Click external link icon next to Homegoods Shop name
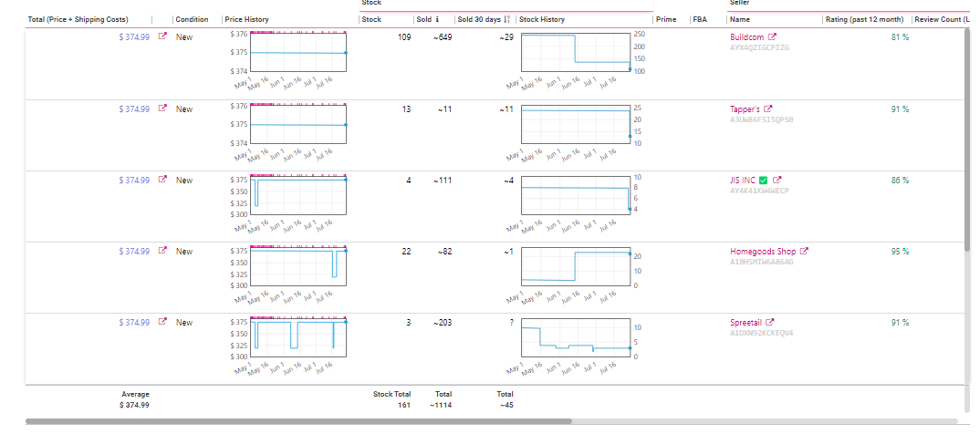This screenshot has width=980, height=434. [x=805, y=251]
